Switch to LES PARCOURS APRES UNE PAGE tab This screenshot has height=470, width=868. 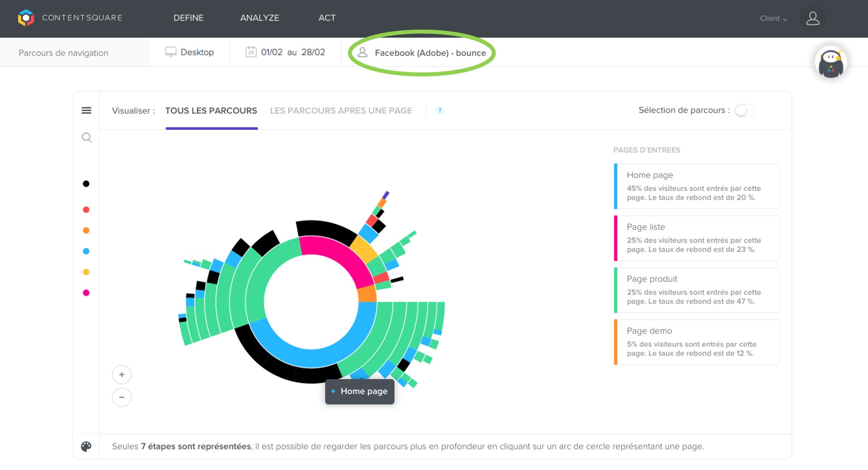pyautogui.click(x=341, y=110)
